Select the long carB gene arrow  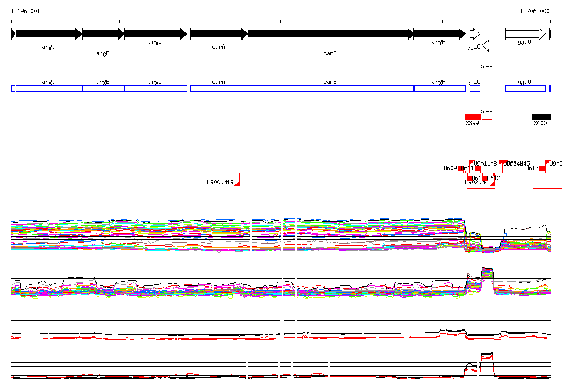330,34
